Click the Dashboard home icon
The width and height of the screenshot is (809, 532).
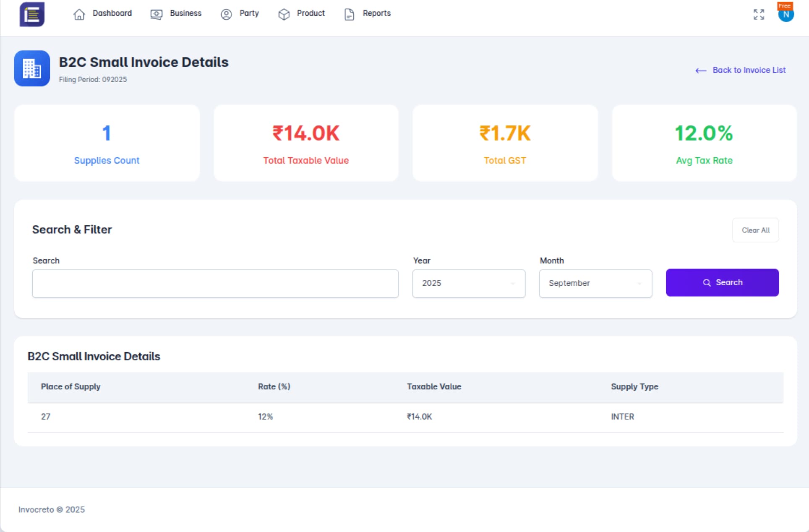(79, 14)
